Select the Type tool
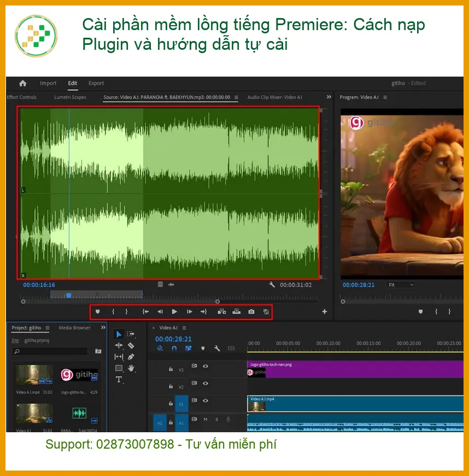Viewport: 469px width, 476px height. click(119, 380)
